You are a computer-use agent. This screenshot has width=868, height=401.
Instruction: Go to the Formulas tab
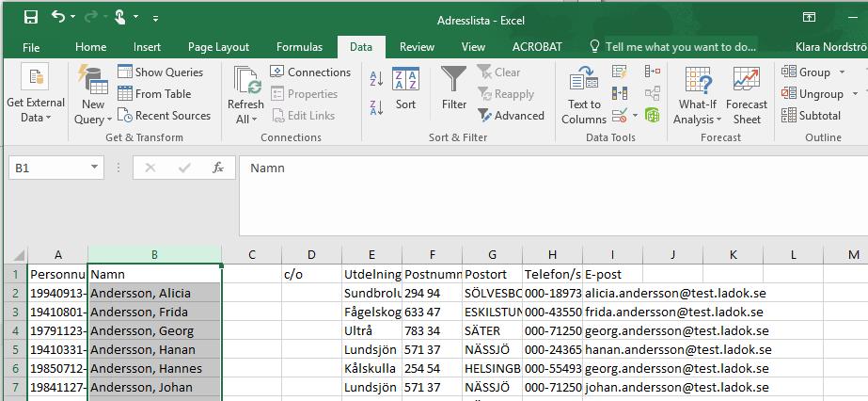click(x=299, y=47)
